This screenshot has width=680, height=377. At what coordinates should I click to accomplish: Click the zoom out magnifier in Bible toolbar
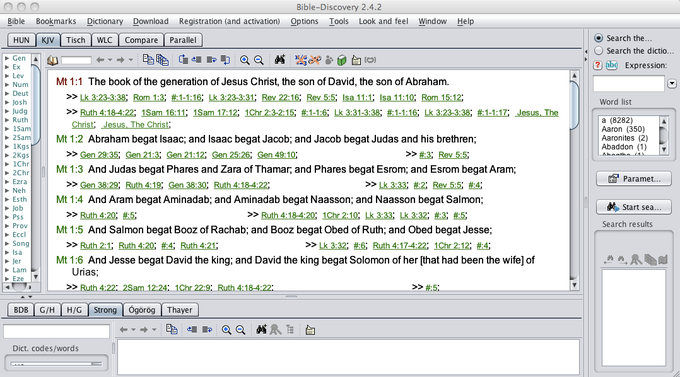coord(258,60)
